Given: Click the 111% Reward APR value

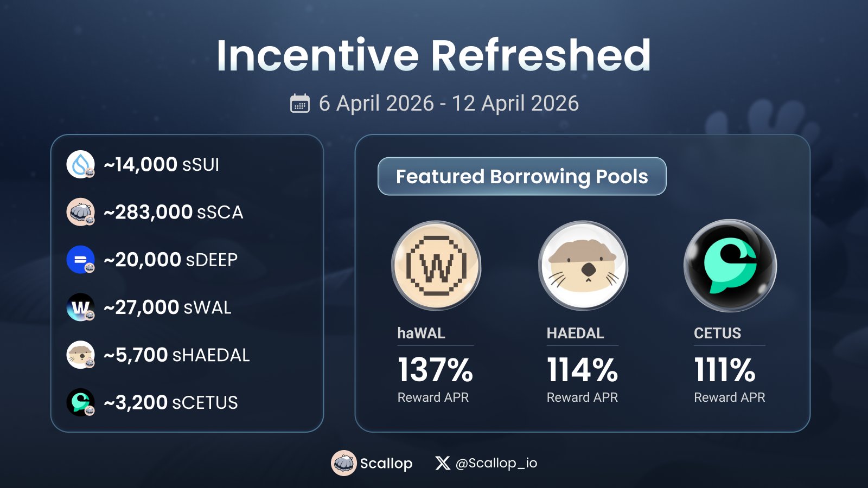Looking at the screenshot, I should (x=725, y=370).
